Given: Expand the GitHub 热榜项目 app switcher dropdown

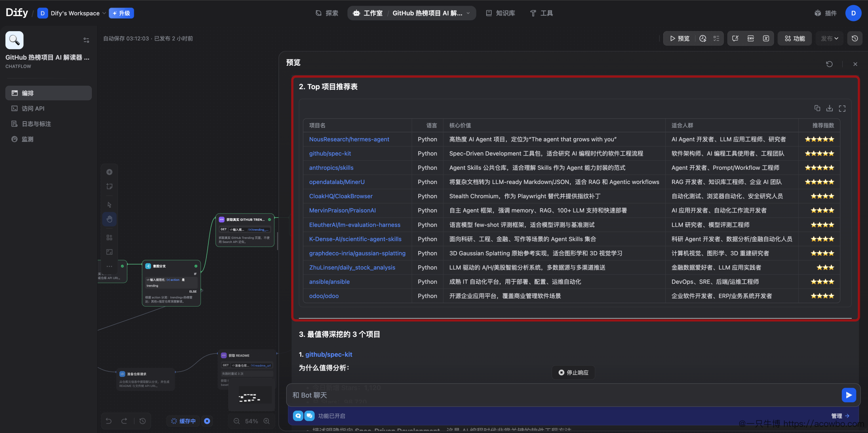Looking at the screenshot, I should (431, 13).
